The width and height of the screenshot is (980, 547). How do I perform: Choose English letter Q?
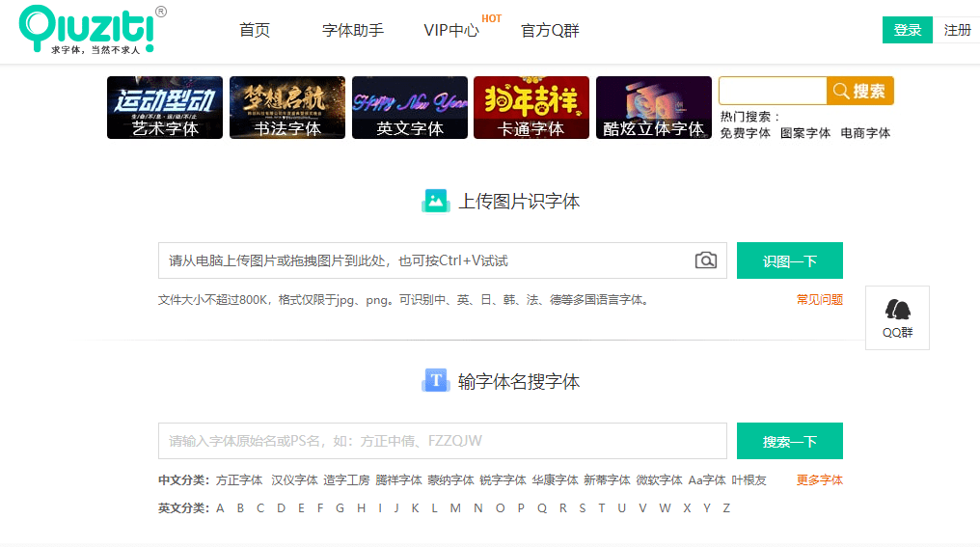tap(542, 508)
